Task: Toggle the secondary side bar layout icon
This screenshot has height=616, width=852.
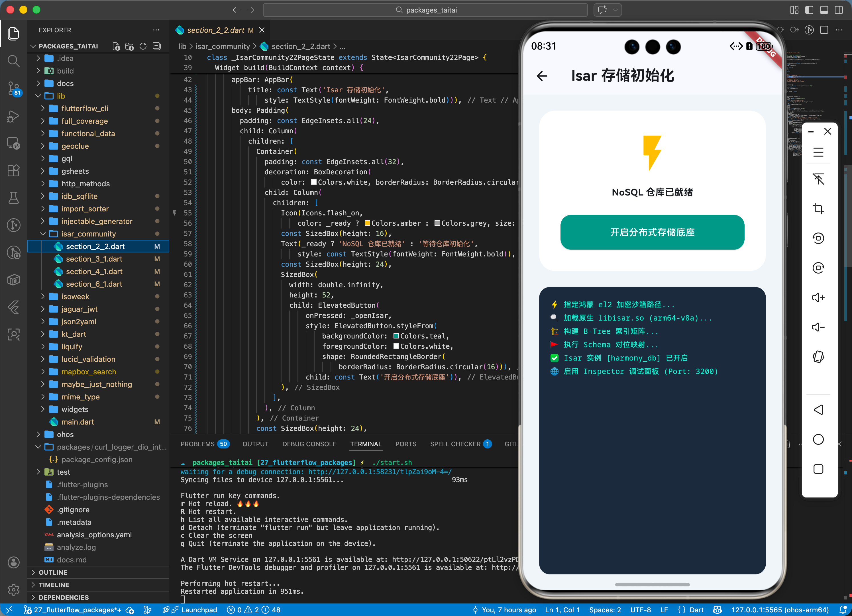Action: pos(839,10)
